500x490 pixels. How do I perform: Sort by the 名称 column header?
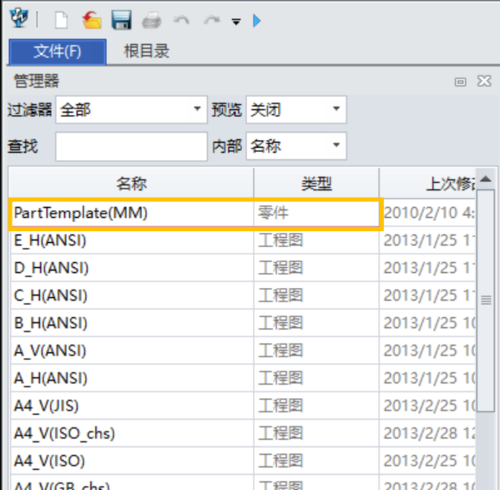point(131,183)
